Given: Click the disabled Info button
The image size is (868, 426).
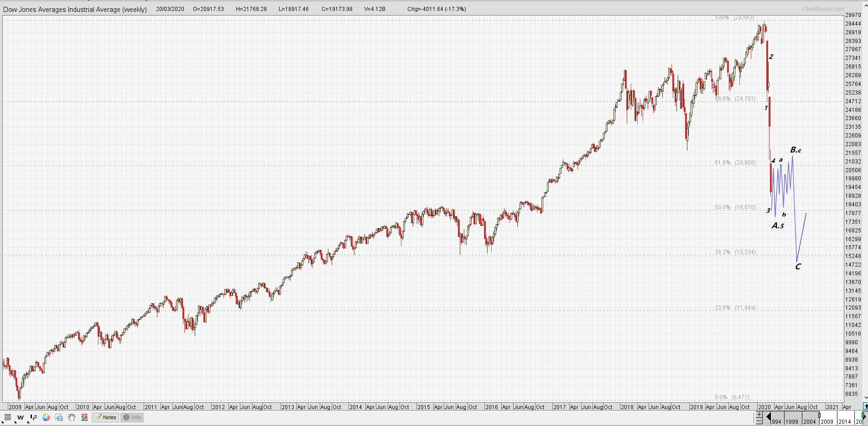Looking at the screenshot, I should 132,417.
